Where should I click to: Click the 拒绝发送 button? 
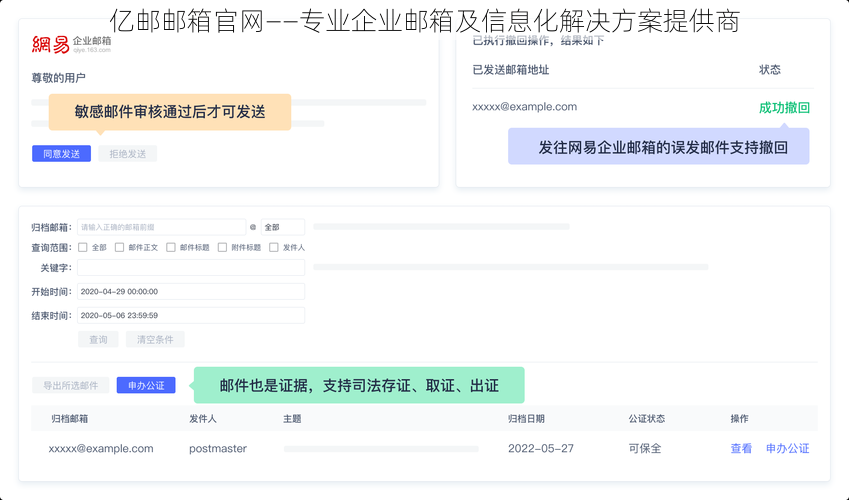tap(128, 154)
